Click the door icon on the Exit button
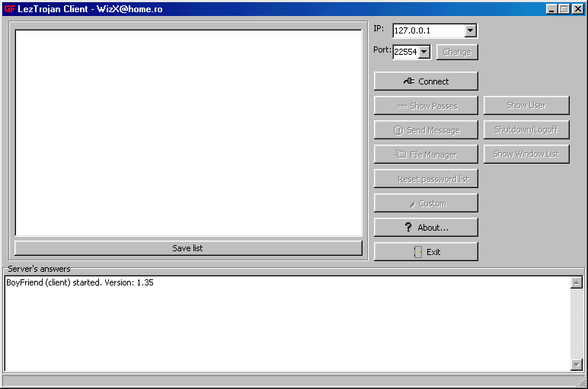Viewport: 588px width, 389px height. (x=417, y=252)
